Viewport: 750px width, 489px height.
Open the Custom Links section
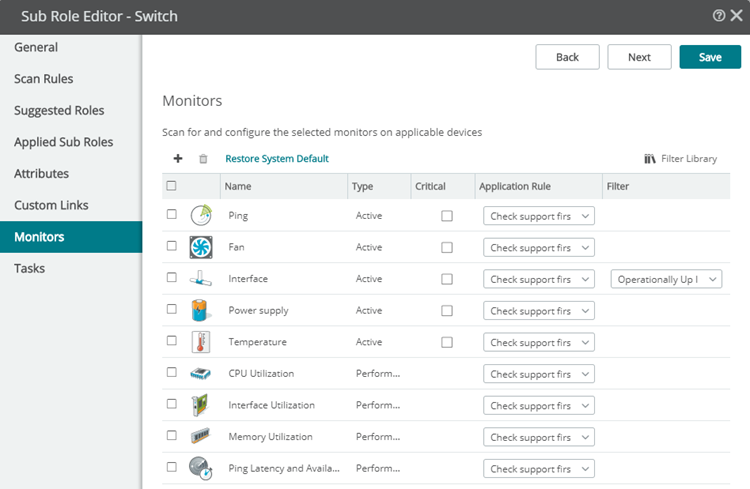[71, 205]
